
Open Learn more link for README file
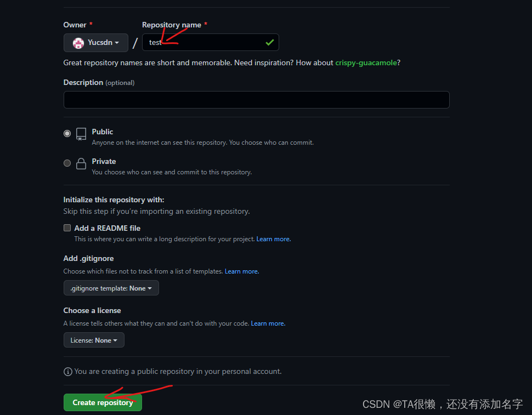[274, 239]
